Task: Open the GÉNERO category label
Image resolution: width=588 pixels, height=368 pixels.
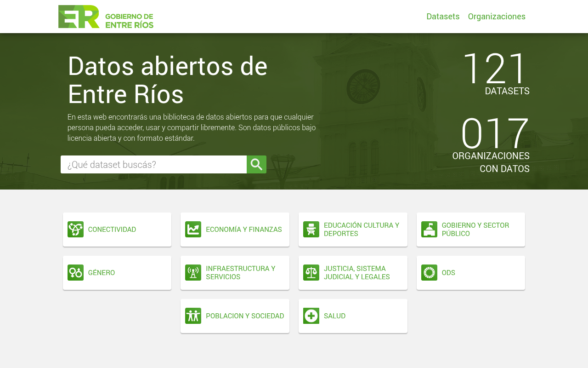Action: [102, 273]
